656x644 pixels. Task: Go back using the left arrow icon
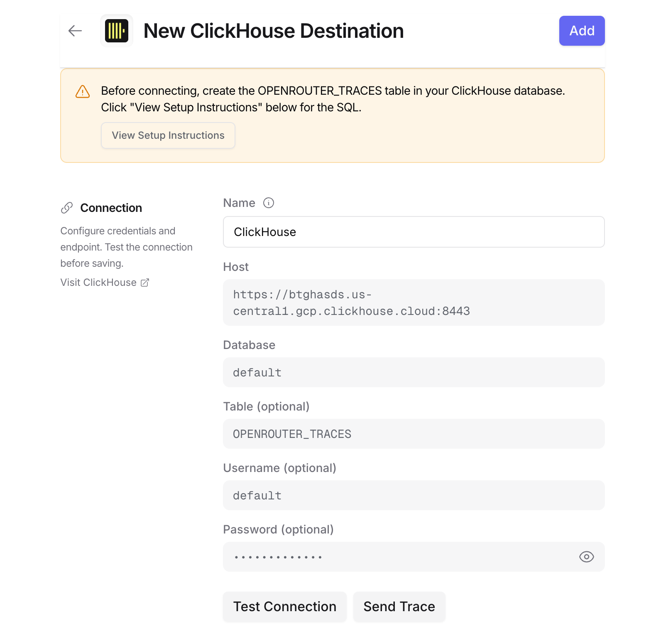click(x=75, y=31)
